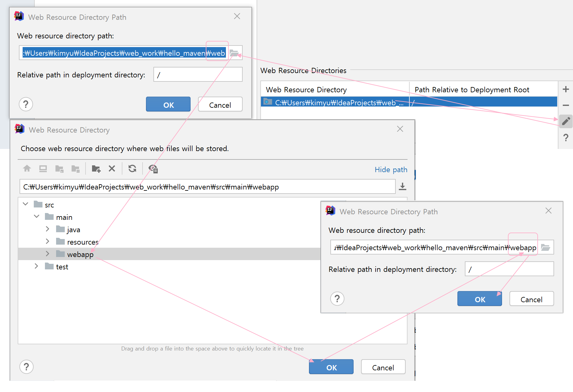Click Cancel in top-left Path dialog
The image size is (573, 392).
[x=220, y=104]
